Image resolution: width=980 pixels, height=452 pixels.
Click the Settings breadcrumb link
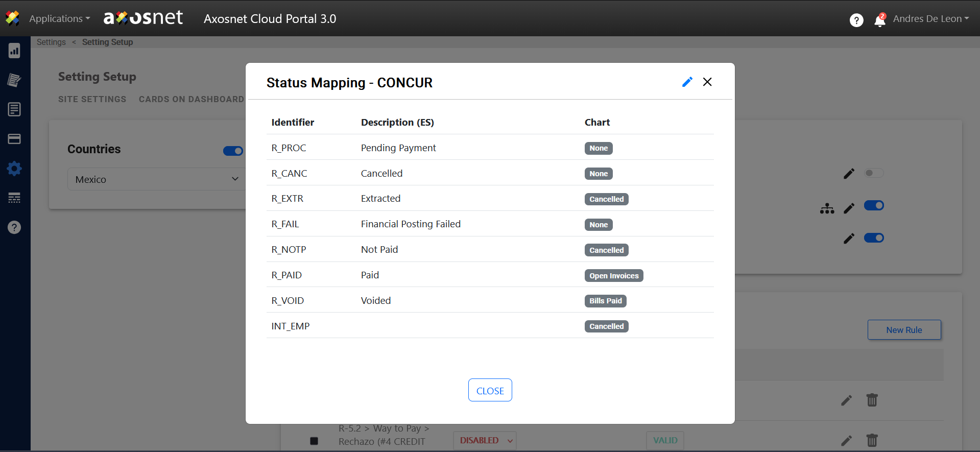pyautogui.click(x=51, y=42)
